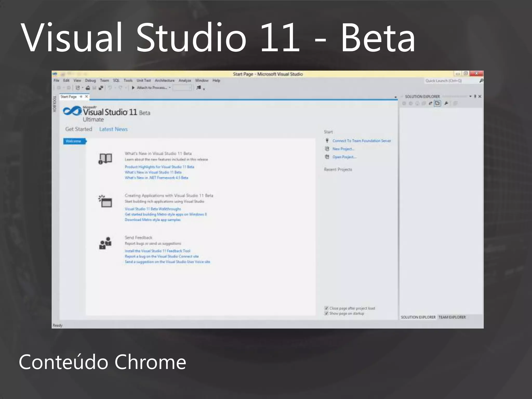This screenshot has height=399, width=532.
Task: Click the Solution Explorer bottom tab
Action: tap(418, 317)
